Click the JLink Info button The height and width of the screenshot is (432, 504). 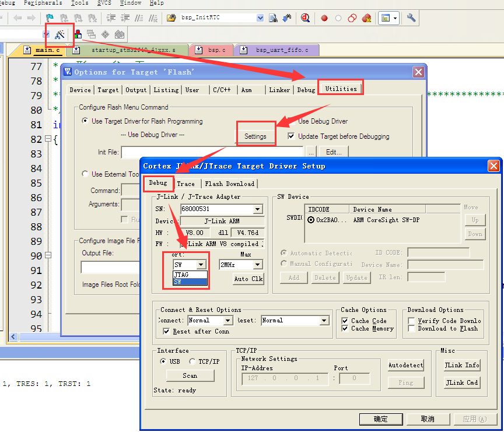[462, 365]
